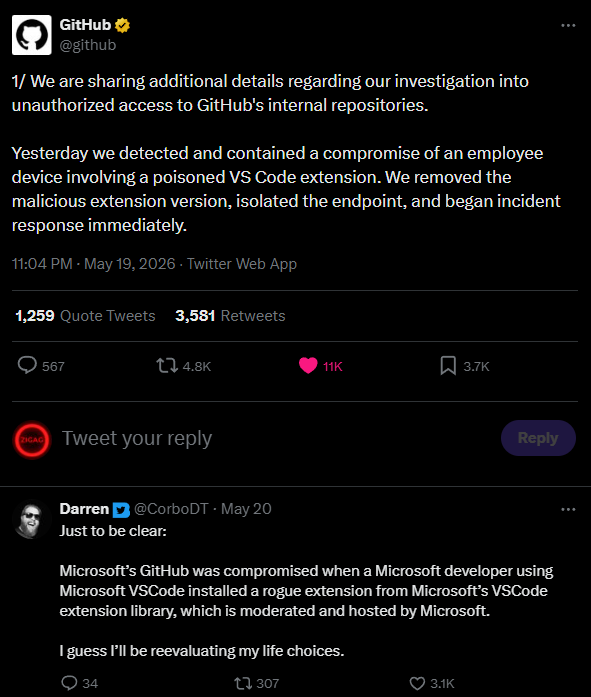Click the purple Reply button
The image size is (591, 697).
tap(538, 438)
